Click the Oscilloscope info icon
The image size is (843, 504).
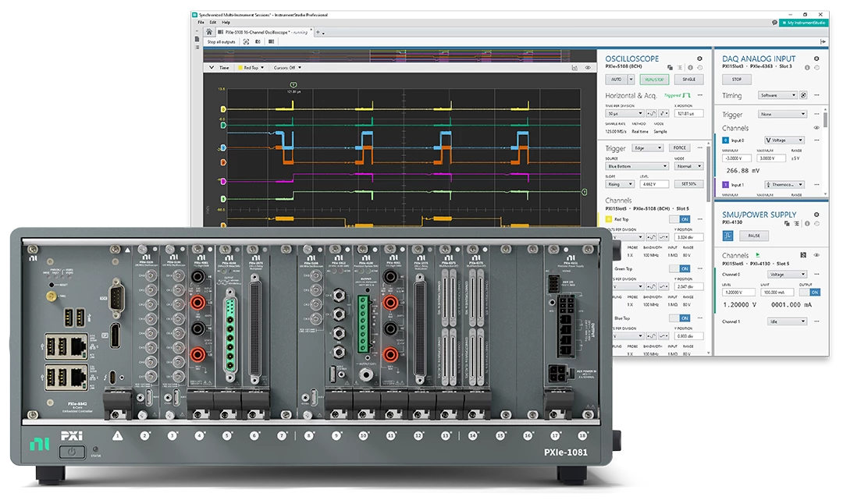point(690,68)
